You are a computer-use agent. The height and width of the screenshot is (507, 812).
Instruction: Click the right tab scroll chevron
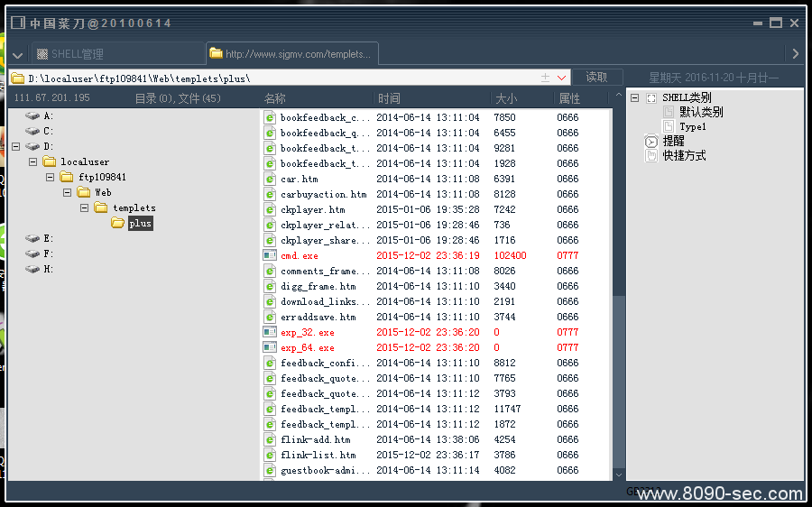796,53
